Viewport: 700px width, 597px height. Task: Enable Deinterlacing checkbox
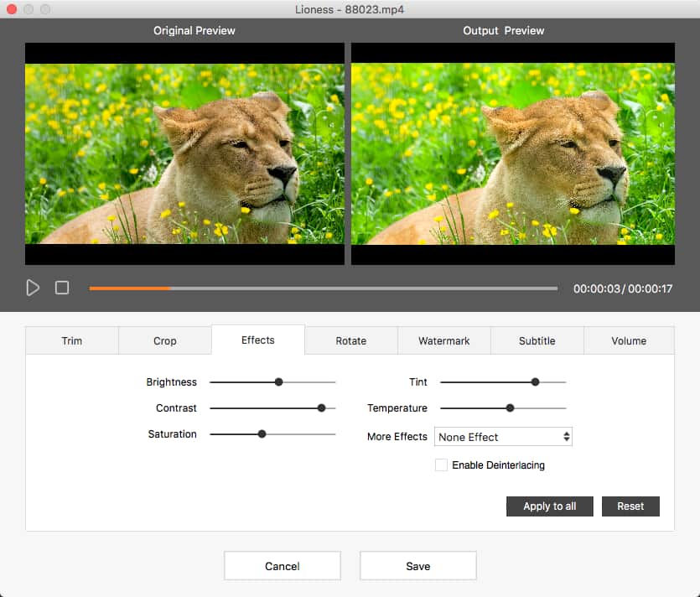[441, 465]
